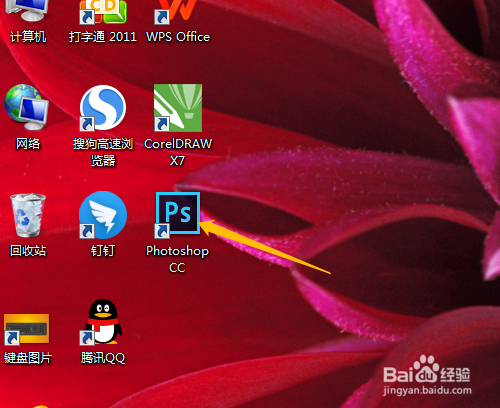Click the '钉钉' label text
The width and height of the screenshot is (500, 408).
click(x=103, y=251)
